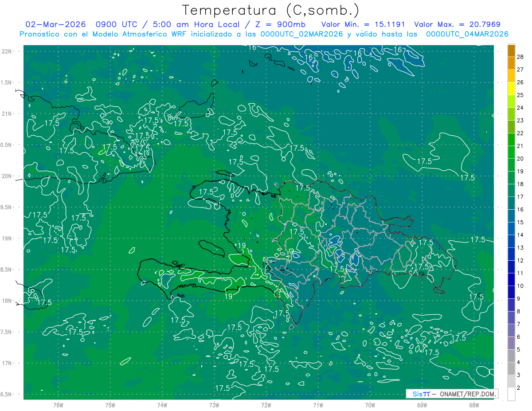The width and height of the screenshot is (532, 411).
Task: Click the legend swatch between 23 and 24
Action: pos(512,114)
